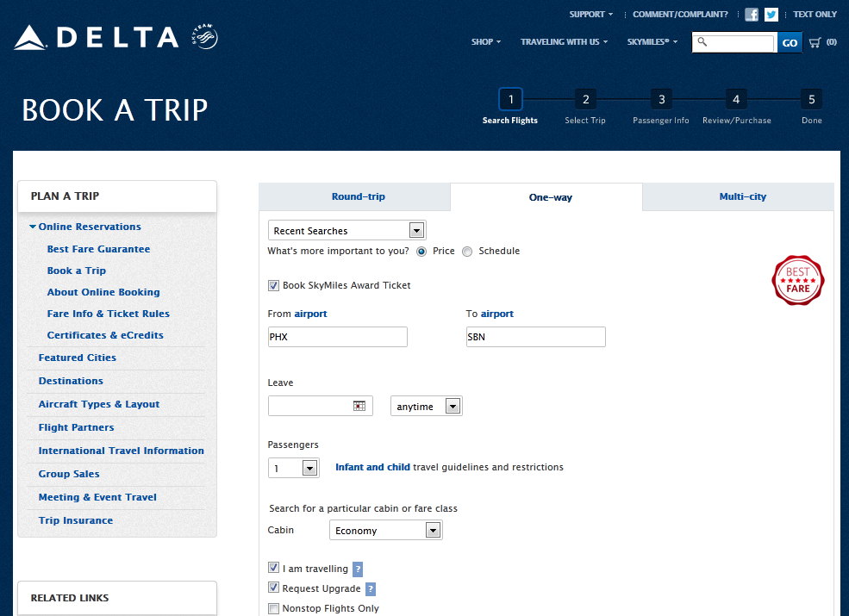This screenshot has width=849, height=616.
Task: Enable Nonstop Flights Only checkbox
Action: [x=274, y=609]
